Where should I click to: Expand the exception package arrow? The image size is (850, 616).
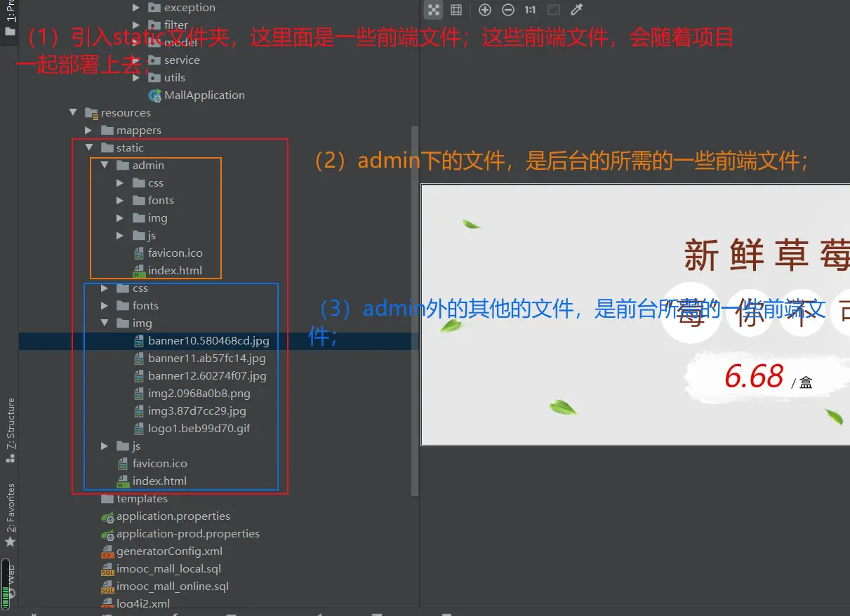click(x=136, y=8)
